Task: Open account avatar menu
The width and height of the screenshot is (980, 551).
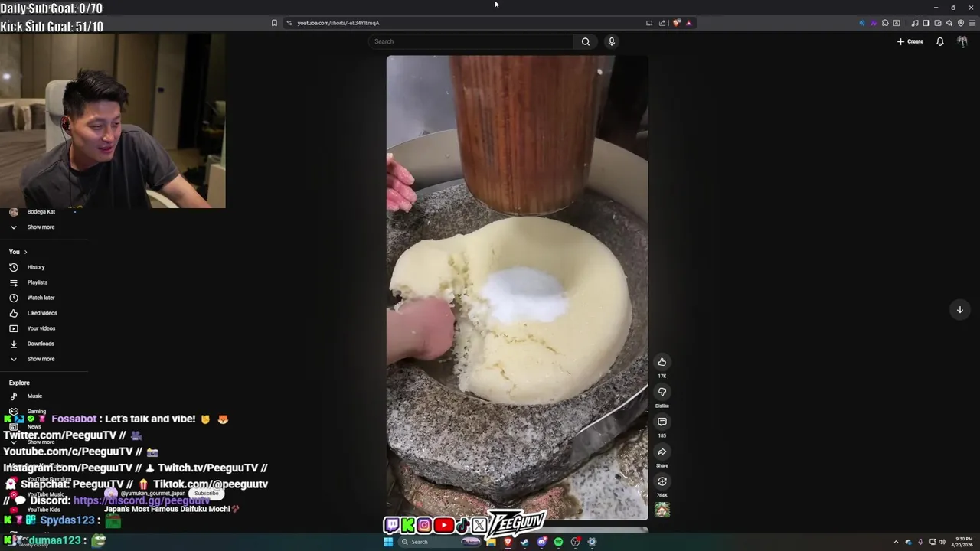Action: 962,41
